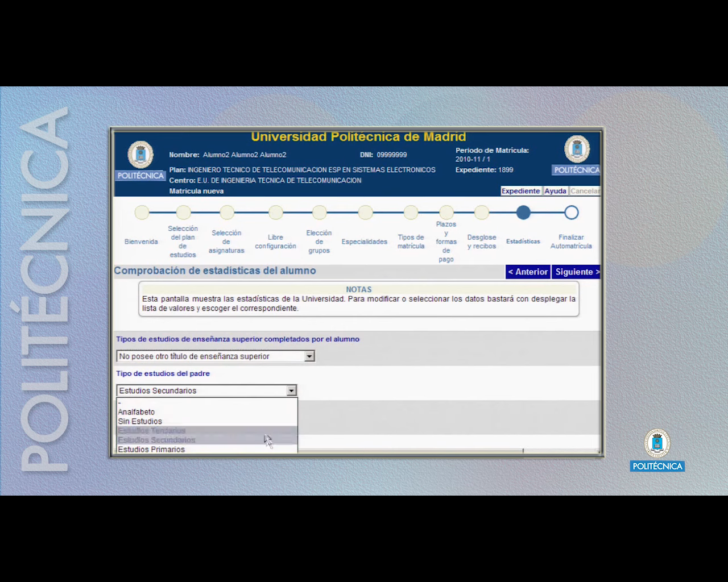Select the blank dash option in list
Viewport: 728px width, 582px height.
tap(207, 402)
